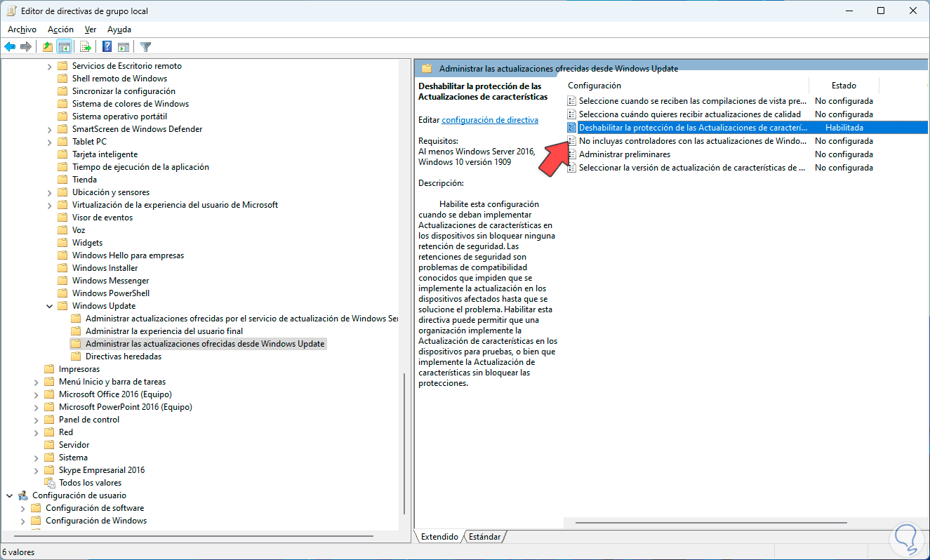
Task: Select Windows PowerShell in the tree
Action: pyautogui.click(x=111, y=293)
